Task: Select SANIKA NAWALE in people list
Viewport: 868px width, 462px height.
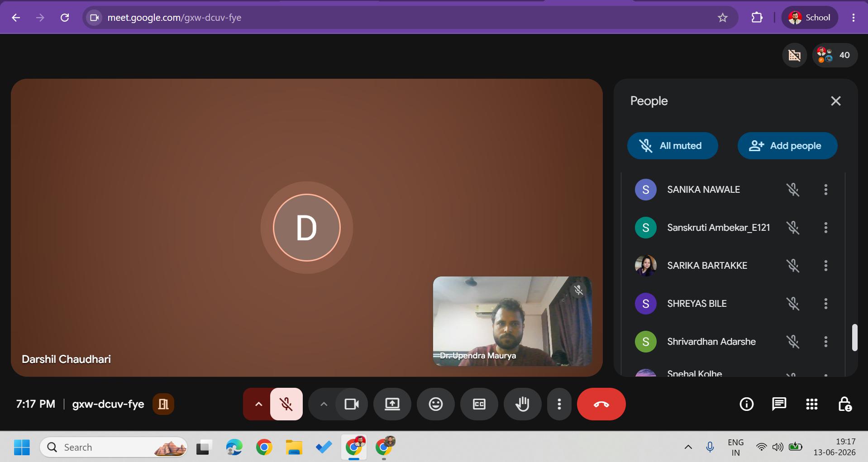Action: (703, 190)
